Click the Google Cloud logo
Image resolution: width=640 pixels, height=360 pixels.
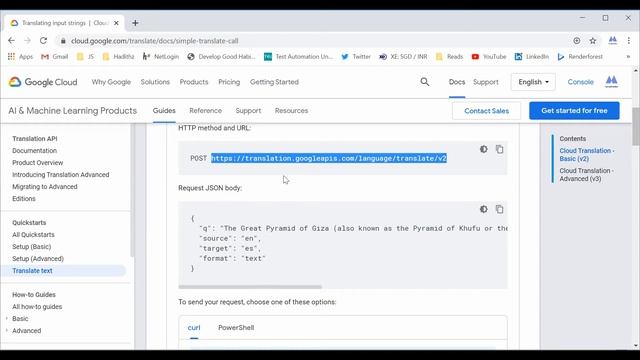(x=43, y=82)
